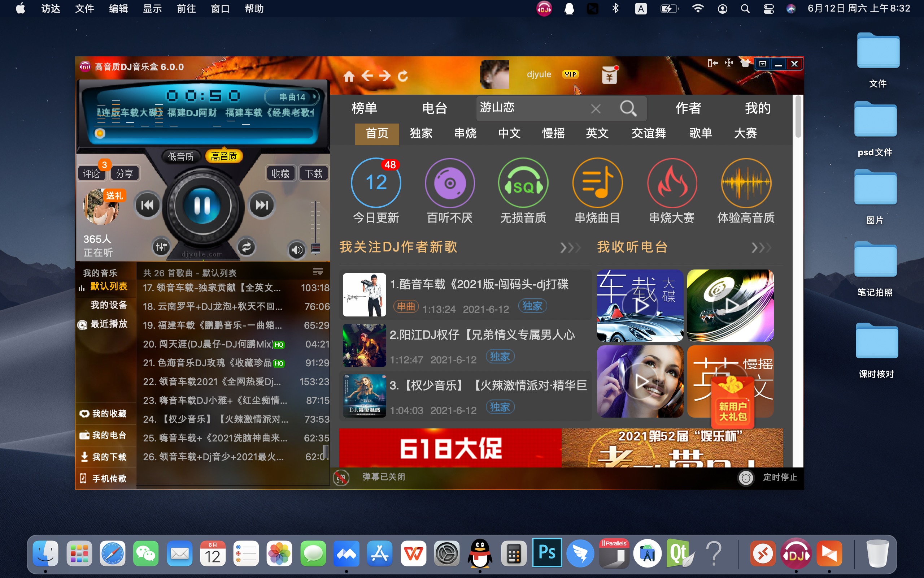Play the vinyl turntable radio thumbnail
Image resolution: width=924 pixels, height=578 pixels.
(731, 306)
